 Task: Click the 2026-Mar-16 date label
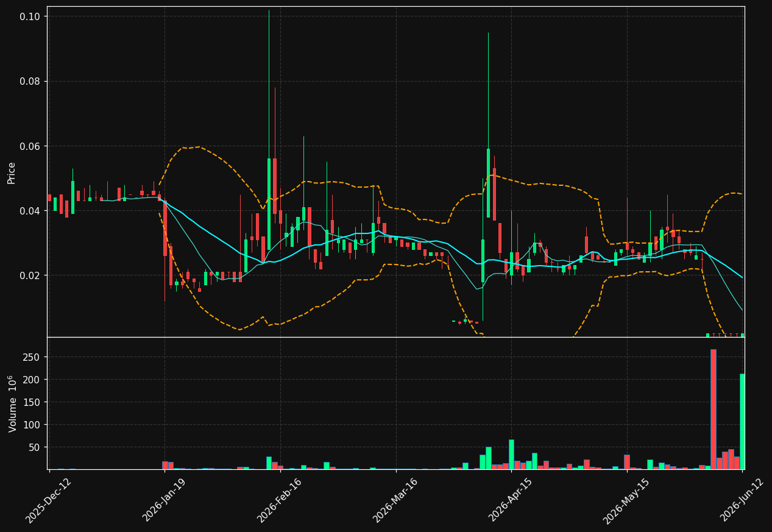(x=395, y=500)
